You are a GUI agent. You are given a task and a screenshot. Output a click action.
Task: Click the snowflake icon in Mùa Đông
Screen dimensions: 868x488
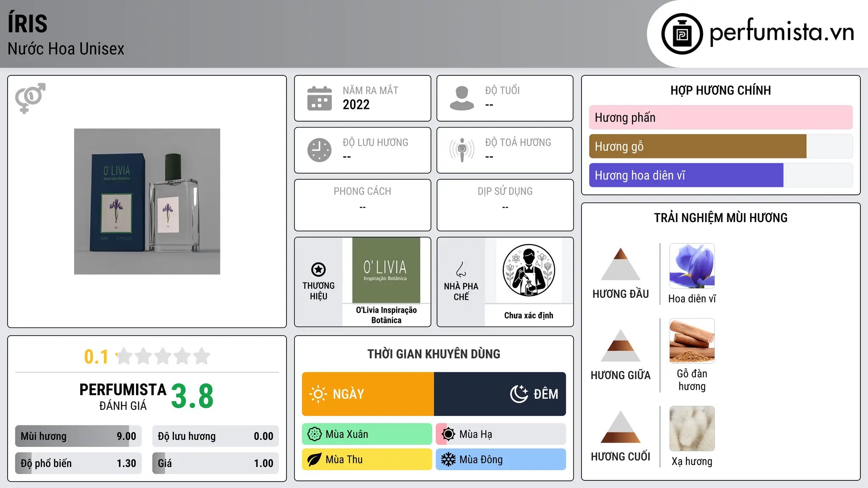tap(448, 460)
